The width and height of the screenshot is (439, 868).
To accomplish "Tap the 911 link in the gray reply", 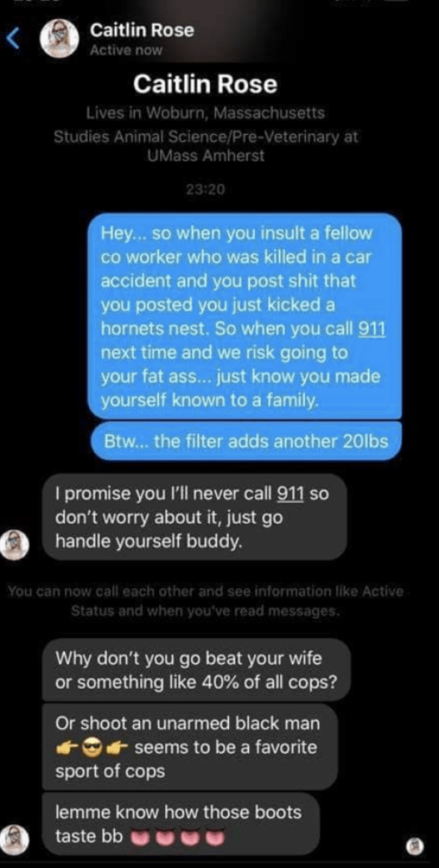I will click(290, 492).
